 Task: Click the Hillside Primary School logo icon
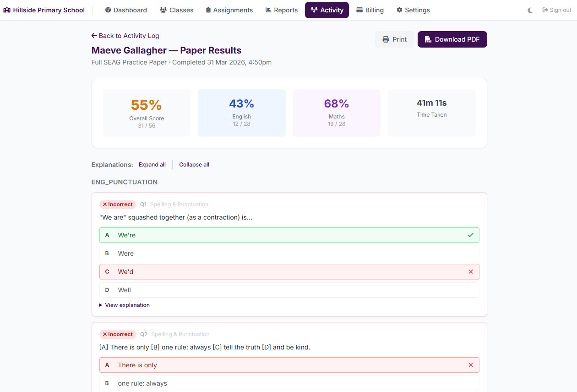(x=7, y=10)
